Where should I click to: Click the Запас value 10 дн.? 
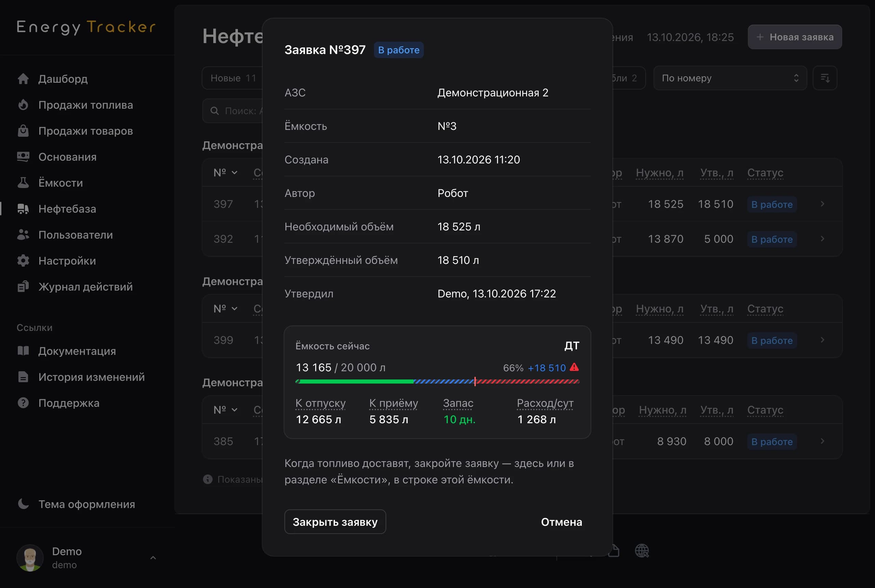point(459,419)
